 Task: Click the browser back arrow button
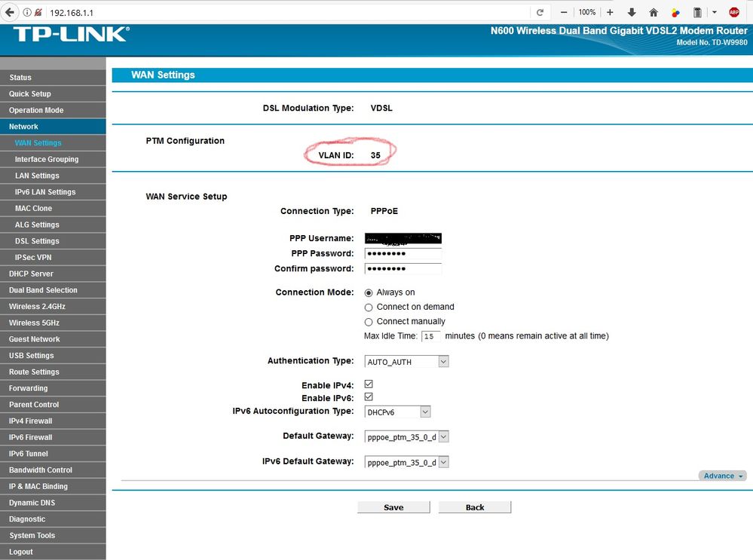[10, 12]
